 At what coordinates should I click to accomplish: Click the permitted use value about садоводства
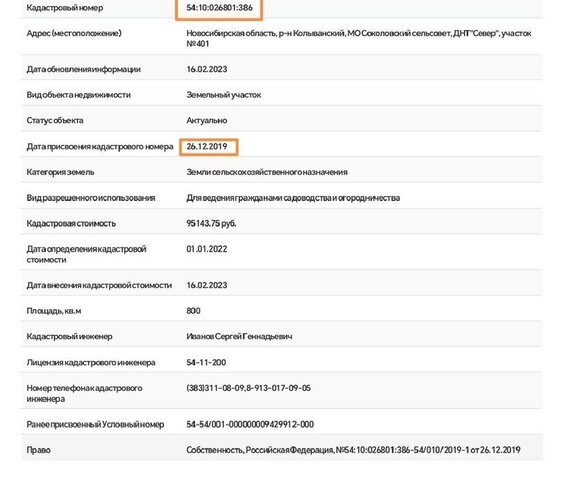293,198
